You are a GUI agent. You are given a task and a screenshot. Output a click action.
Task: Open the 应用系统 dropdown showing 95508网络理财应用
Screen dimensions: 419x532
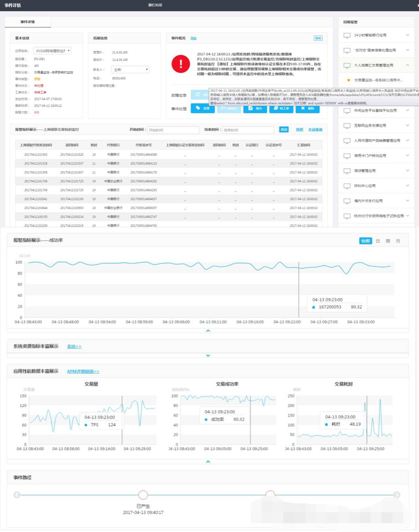52,51
